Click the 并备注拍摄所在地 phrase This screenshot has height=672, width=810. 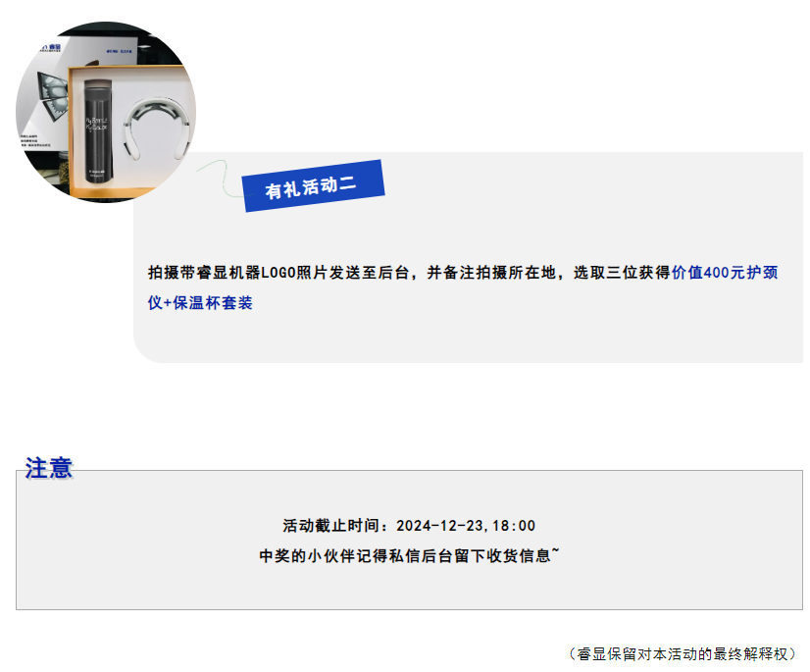tap(491, 273)
